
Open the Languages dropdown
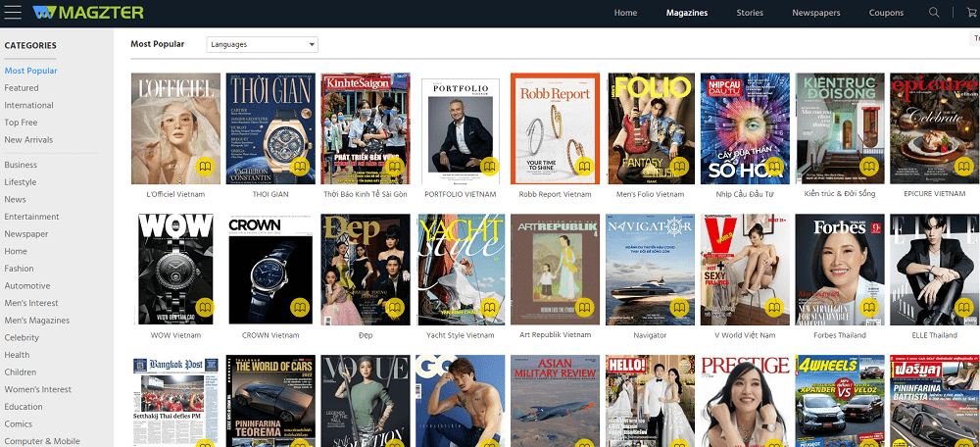262,44
